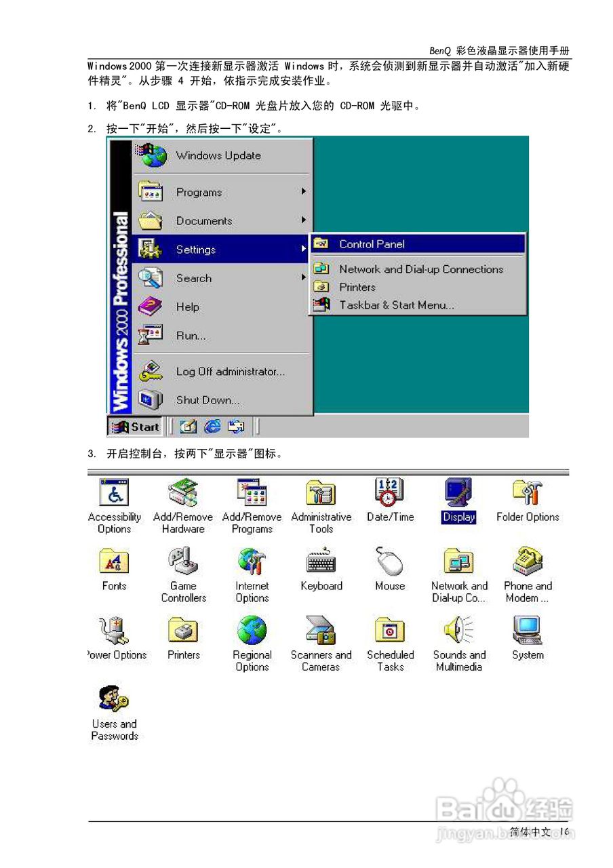The height and width of the screenshot is (868, 613).
Task: Open Sounds and Multimedia icon
Action: tap(459, 631)
